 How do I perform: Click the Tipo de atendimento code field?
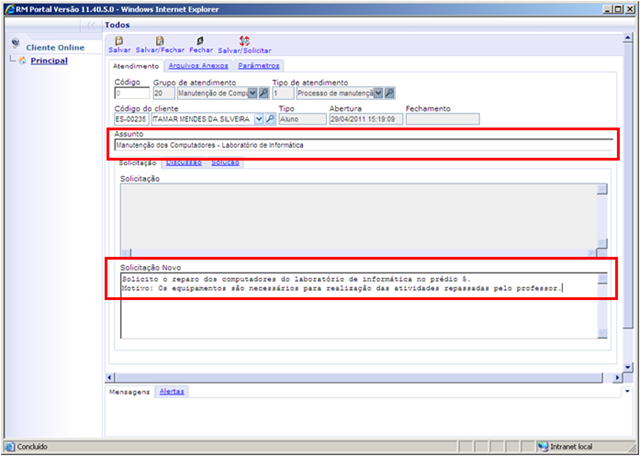283,93
